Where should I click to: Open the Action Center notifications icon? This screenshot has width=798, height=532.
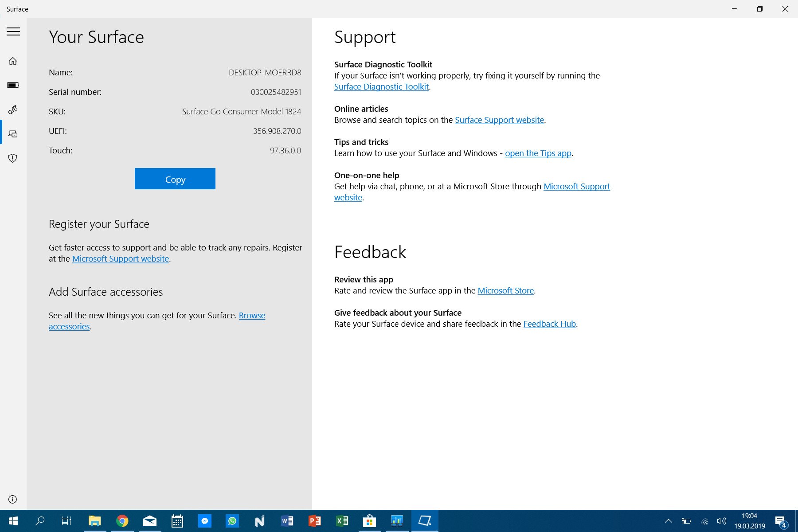[x=781, y=521]
